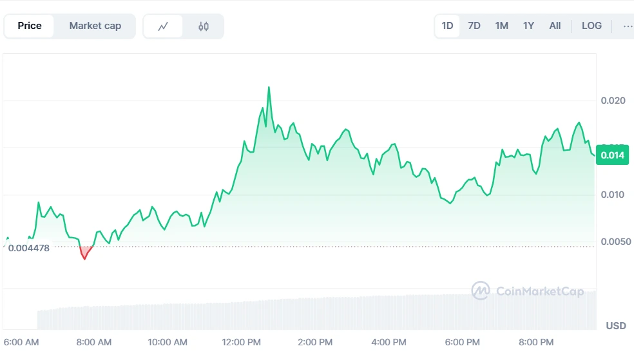Click the 0.004478 opening price label
Viewport: 634px width, 364px height.
click(x=29, y=248)
